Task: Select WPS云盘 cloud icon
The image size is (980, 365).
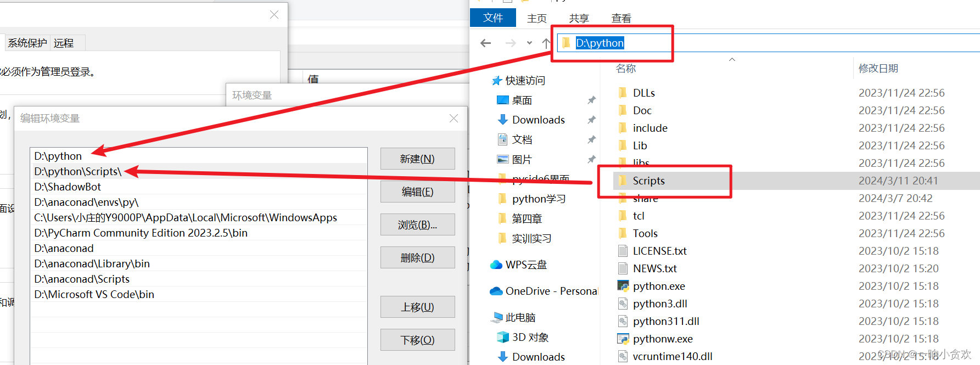Action: (x=496, y=265)
